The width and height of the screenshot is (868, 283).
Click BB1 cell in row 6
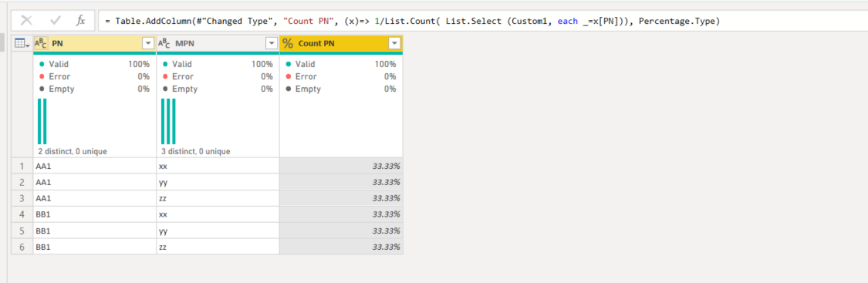[95, 247]
